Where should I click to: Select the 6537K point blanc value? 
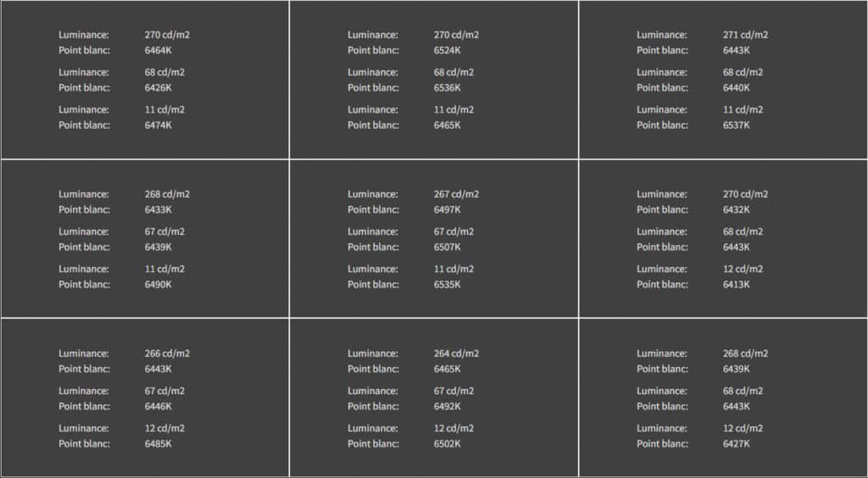click(737, 125)
